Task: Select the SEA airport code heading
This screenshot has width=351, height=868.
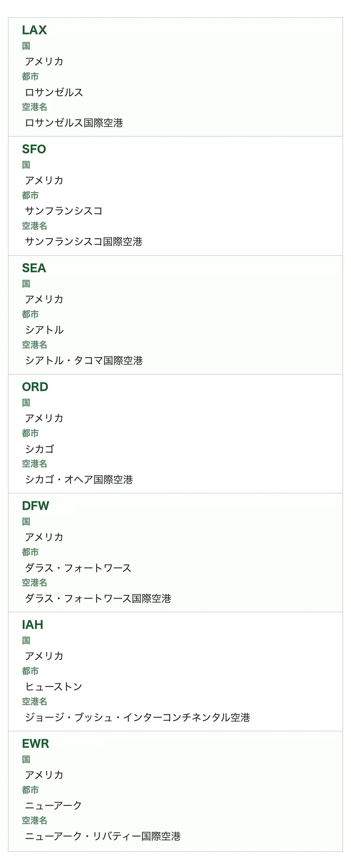Action: tap(34, 268)
